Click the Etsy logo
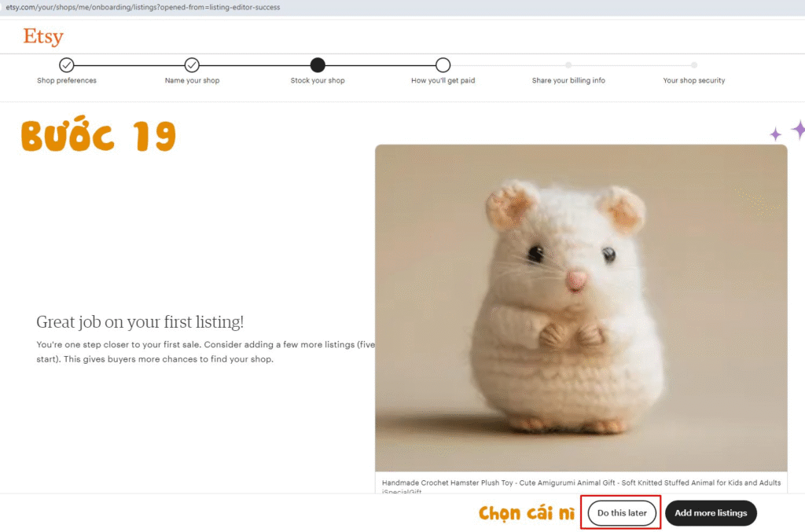The image size is (805, 532). (x=43, y=36)
